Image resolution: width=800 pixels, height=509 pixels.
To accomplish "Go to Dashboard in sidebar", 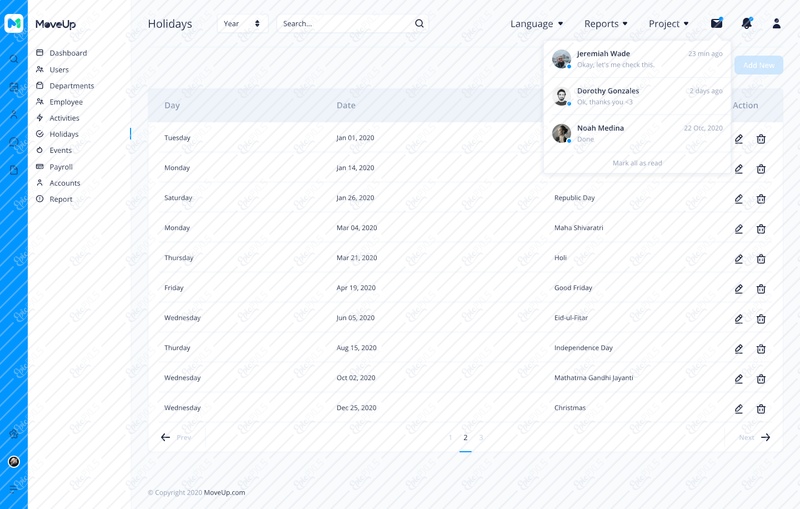I will pyautogui.click(x=62, y=53).
